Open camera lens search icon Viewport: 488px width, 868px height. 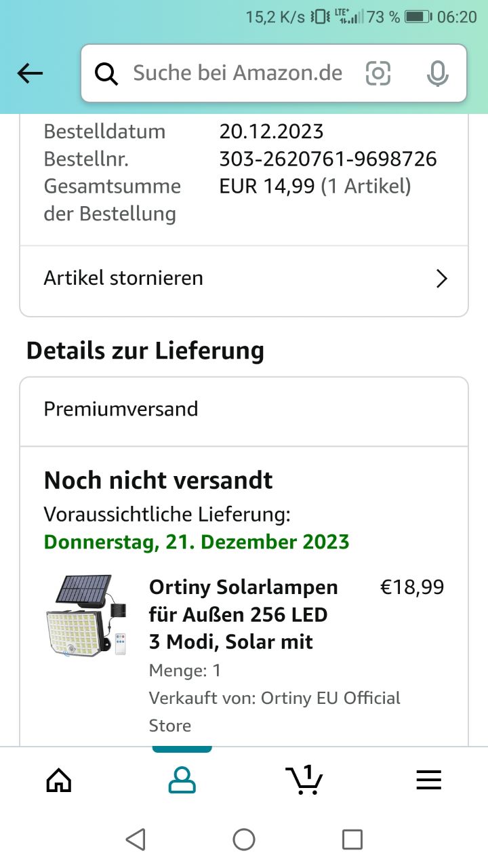(378, 73)
